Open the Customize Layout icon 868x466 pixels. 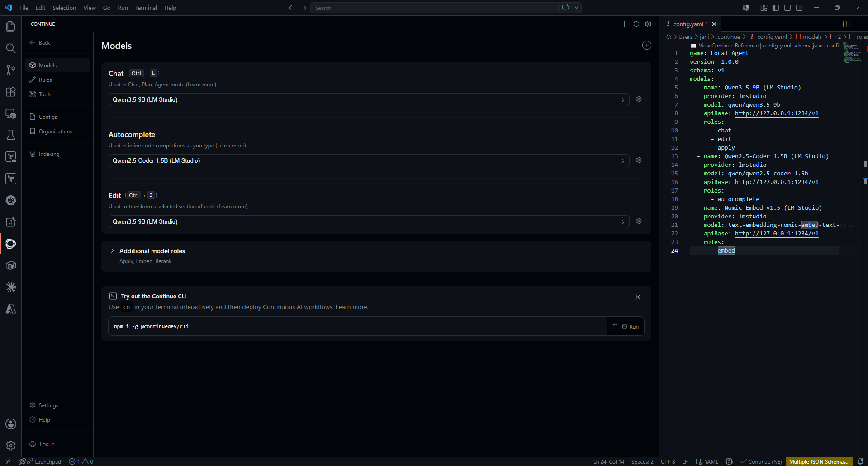pyautogui.click(x=764, y=8)
